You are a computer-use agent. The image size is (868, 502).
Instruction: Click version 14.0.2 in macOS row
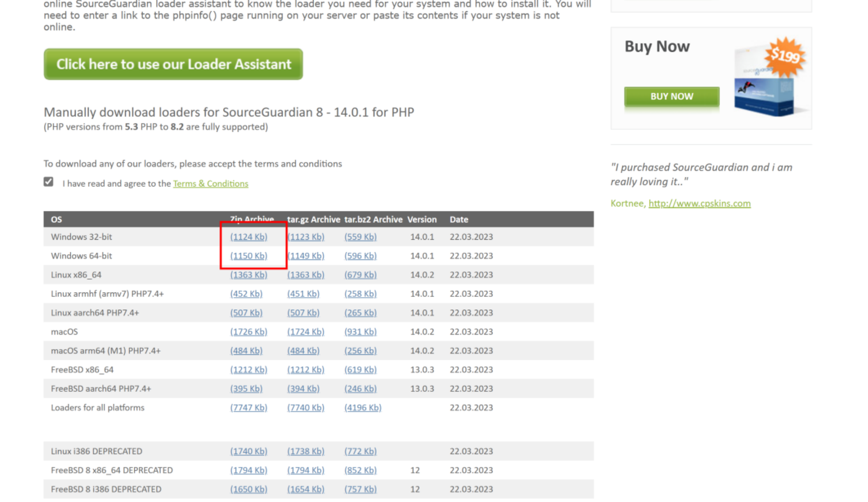coord(422,332)
